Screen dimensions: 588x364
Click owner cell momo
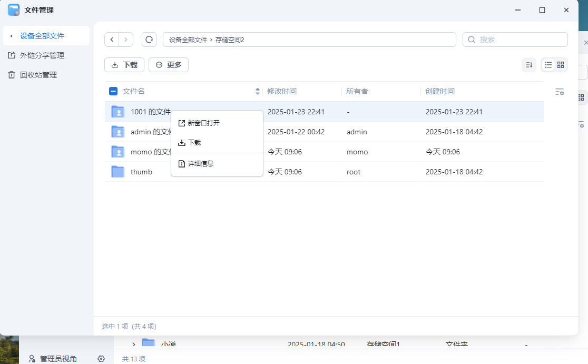click(357, 152)
